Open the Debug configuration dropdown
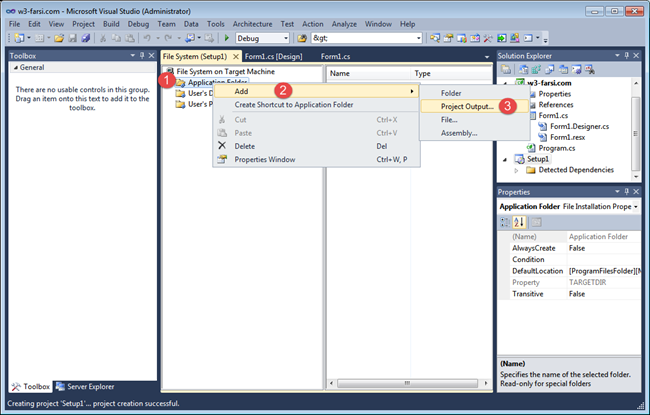 click(286, 38)
